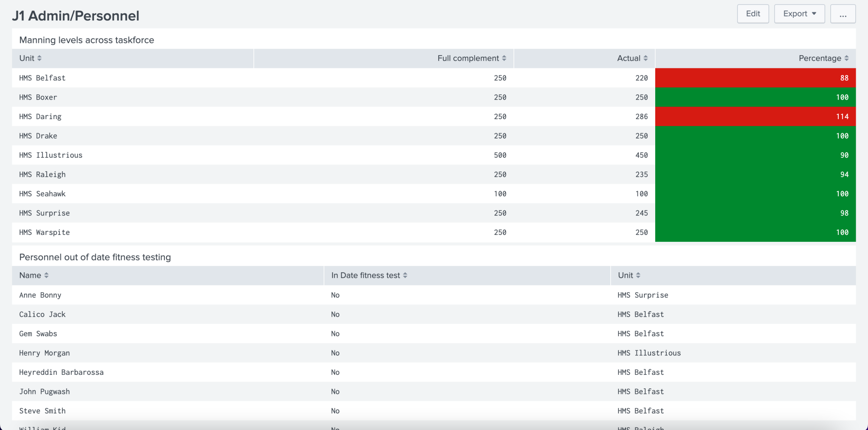
Task: Select the Manning levels across taskforce heading
Action: tap(86, 40)
